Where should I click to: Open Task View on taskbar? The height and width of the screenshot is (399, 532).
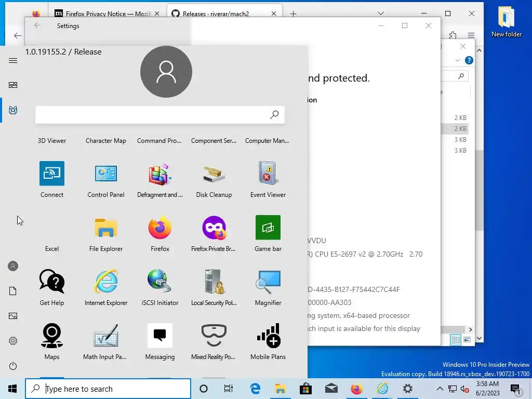(x=229, y=389)
